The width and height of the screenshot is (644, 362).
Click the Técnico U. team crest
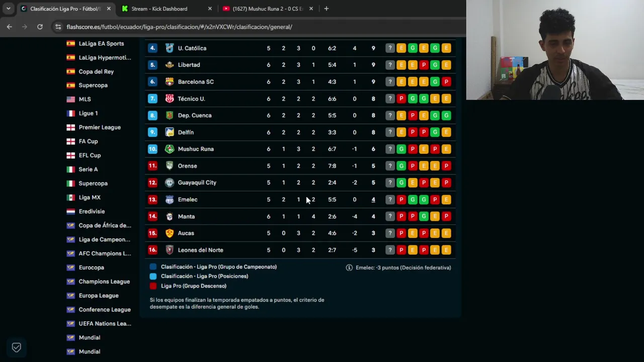pyautogui.click(x=170, y=99)
